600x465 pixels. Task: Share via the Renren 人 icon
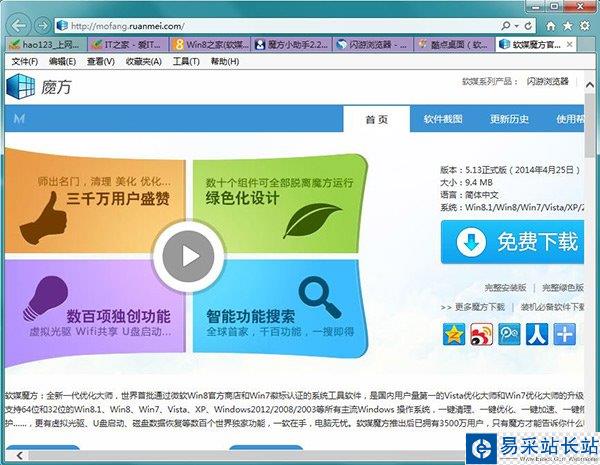point(536,334)
